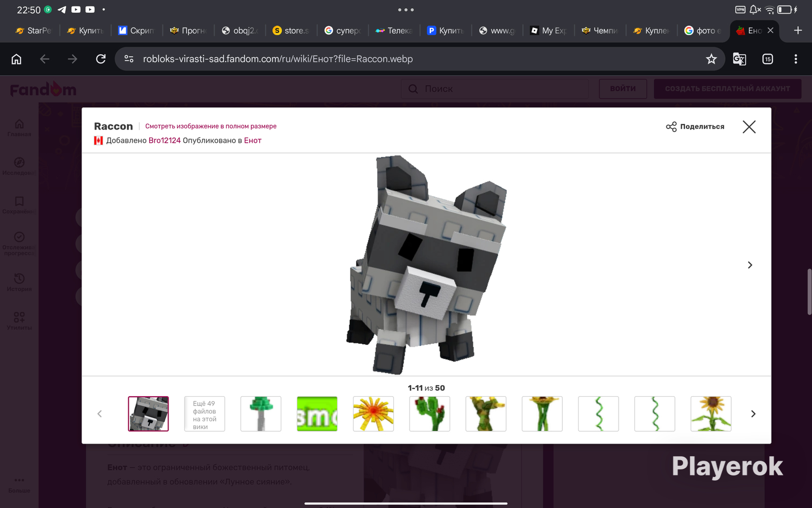
Task: Tap the Telegram status bar icon
Action: pyautogui.click(x=62, y=10)
